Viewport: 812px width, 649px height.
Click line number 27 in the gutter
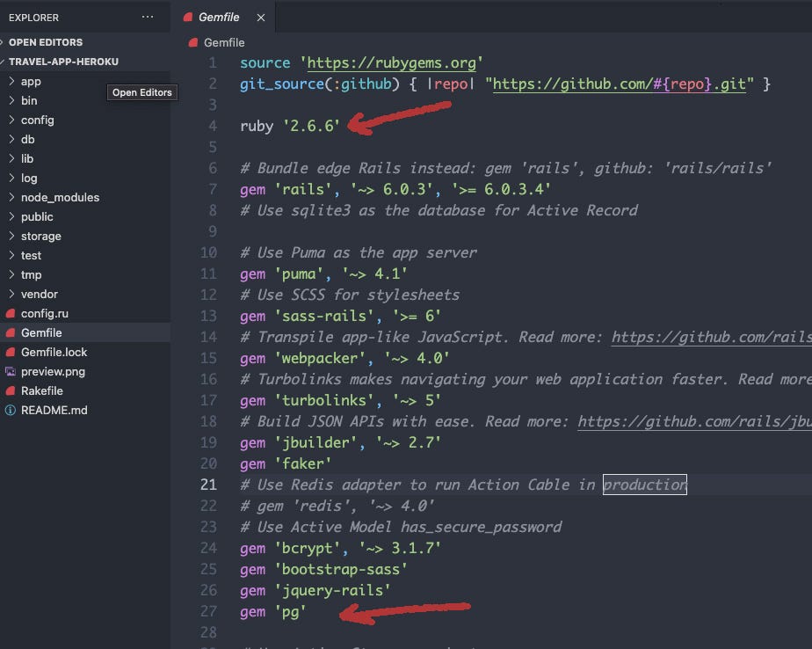click(208, 612)
